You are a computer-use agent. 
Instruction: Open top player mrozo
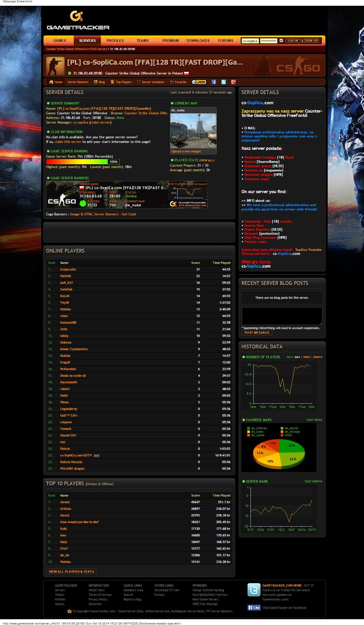[x=65, y=502]
